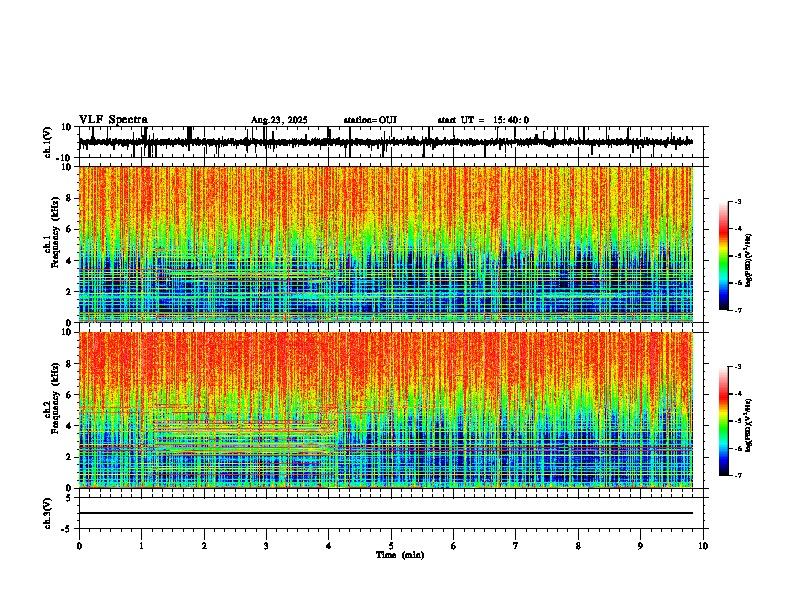Click the time axis tick label "9"

pos(640,546)
